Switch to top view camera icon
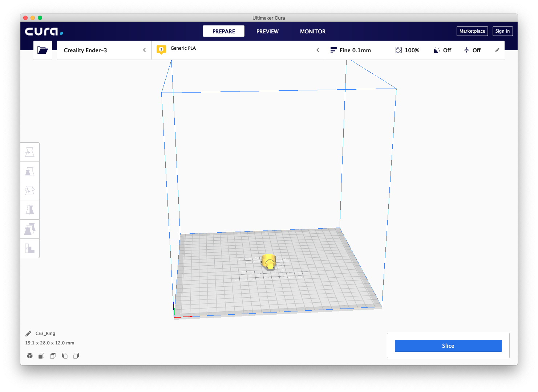Screen dimensions: 538x392 pyautogui.click(x=53, y=356)
